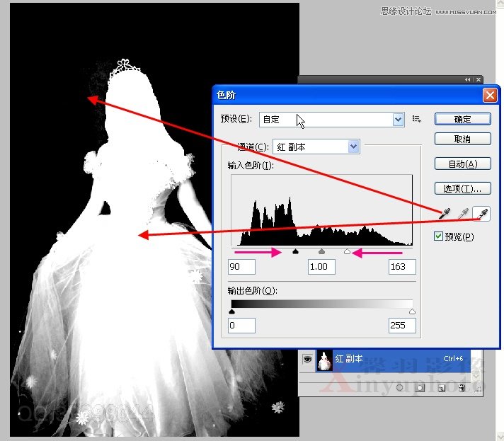
Task: Select the black point eyedropper in Levels
Action: [x=445, y=214]
